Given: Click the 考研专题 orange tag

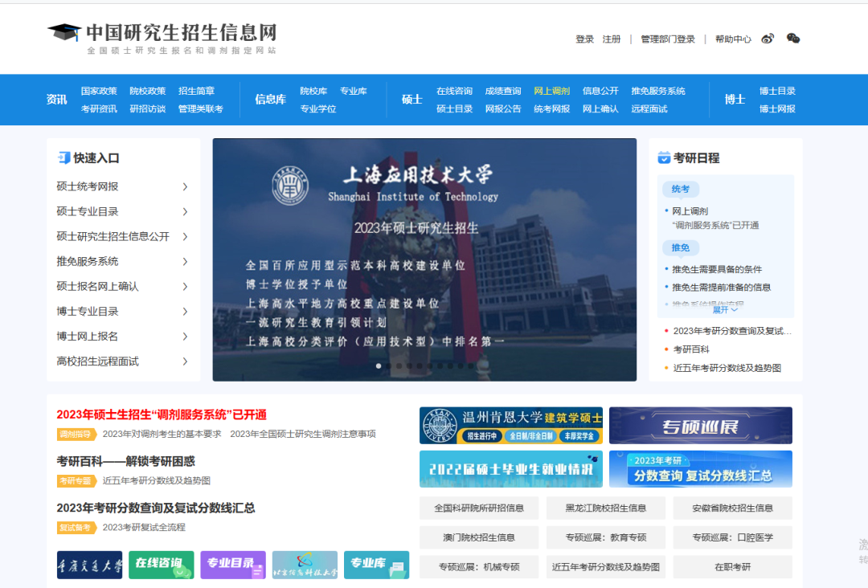Looking at the screenshot, I should coord(76,480).
